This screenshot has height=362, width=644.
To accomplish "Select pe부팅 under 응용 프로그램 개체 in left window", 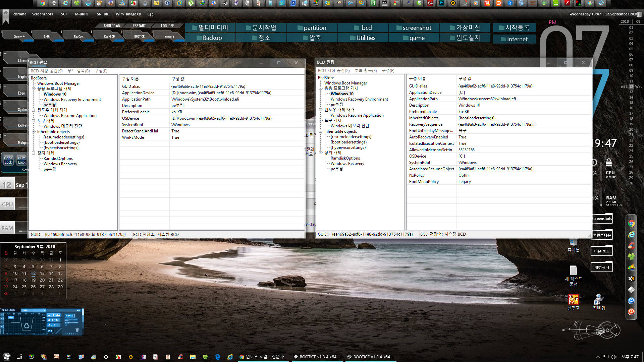I will [50, 105].
